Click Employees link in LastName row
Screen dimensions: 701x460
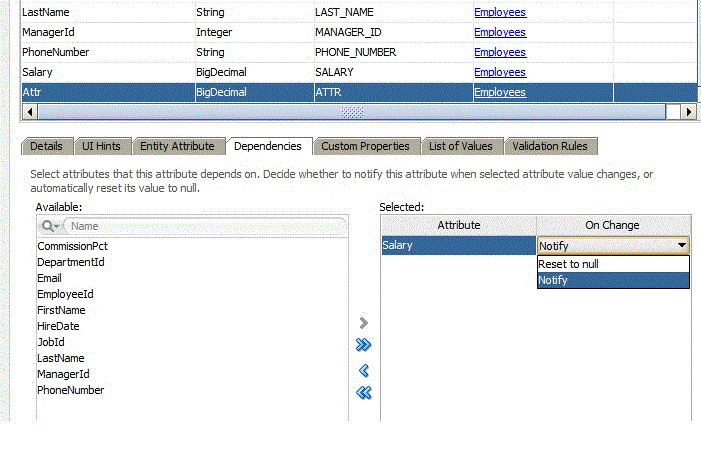pos(500,12)
